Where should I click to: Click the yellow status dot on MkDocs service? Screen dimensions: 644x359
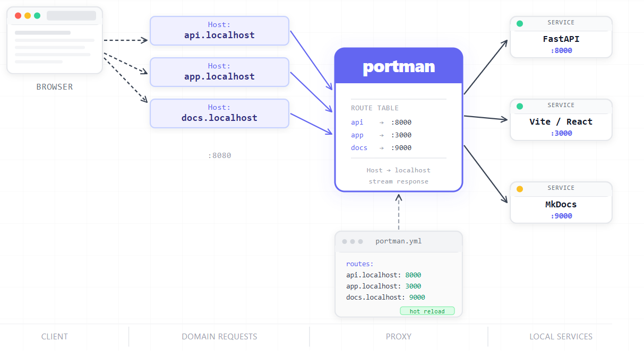(520, 189)
